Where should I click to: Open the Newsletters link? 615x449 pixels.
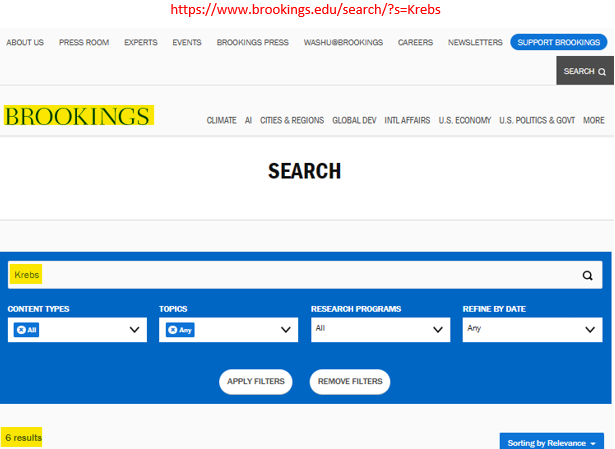475,42
